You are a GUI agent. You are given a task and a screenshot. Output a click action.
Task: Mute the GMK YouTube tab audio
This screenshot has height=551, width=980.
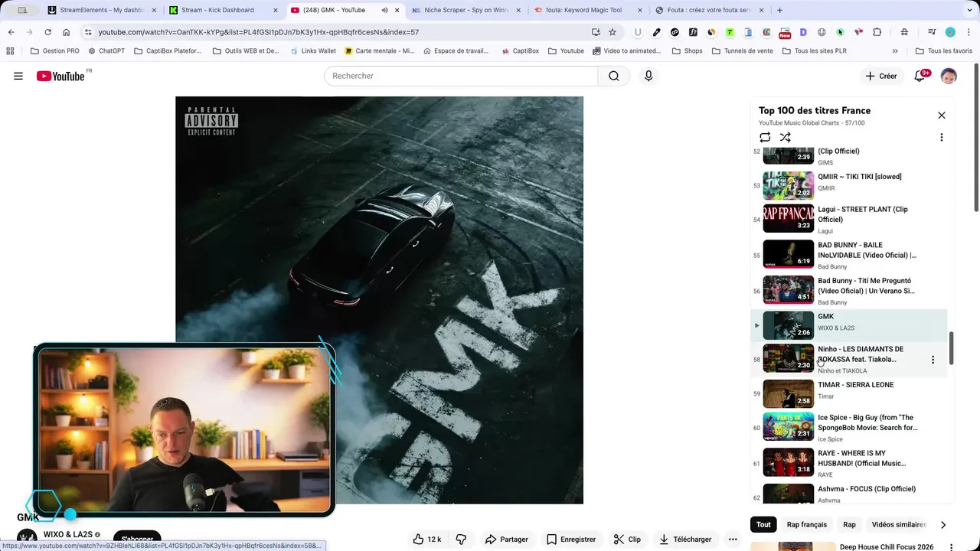[x=384, y=10]
